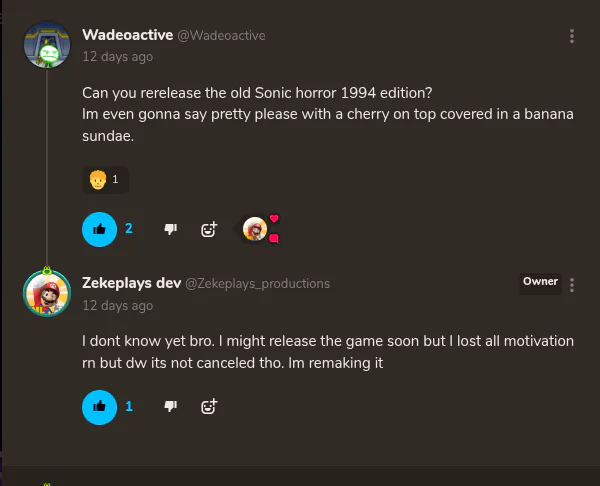This screenshot has height=486, width=600.
Task: Like Zekeplays dev's reply
Action: [x=99, y=406]
